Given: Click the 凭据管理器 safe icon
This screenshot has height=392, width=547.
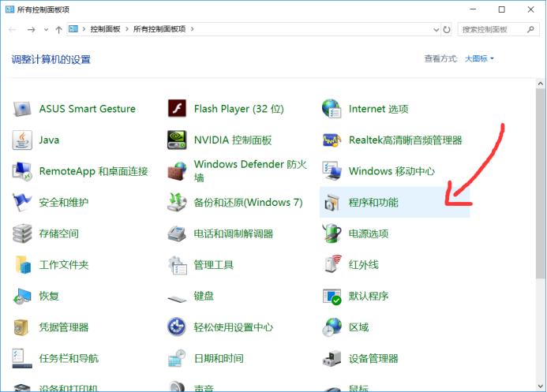Looking at the screenshot, I should (x=21, y=327).
